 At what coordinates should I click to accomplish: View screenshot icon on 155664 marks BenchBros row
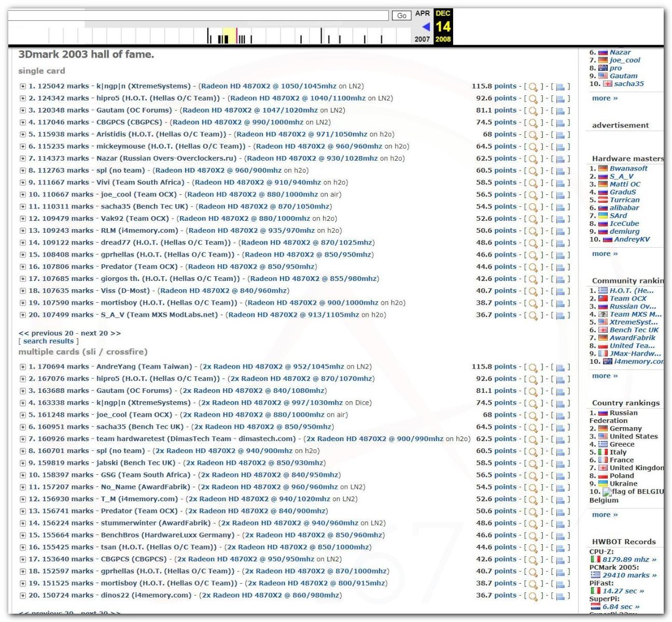[x=560, y=535]
